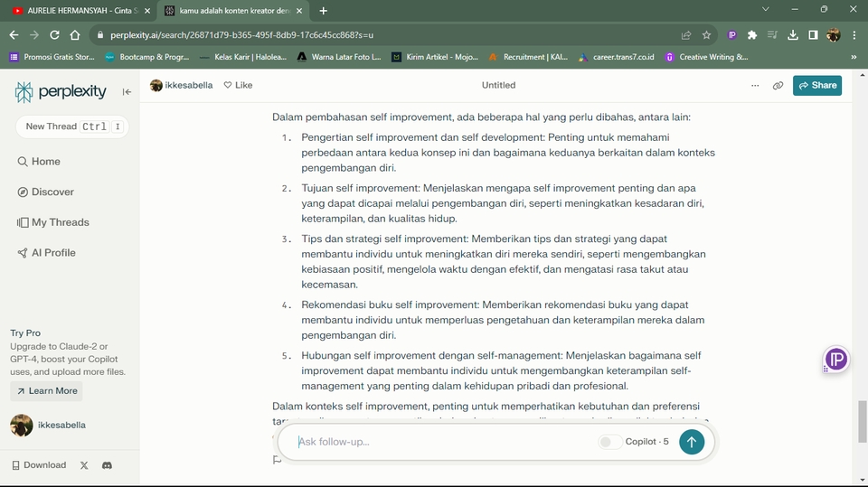
Task: Open the Chrome profile avatar
Action: (833, 35)
